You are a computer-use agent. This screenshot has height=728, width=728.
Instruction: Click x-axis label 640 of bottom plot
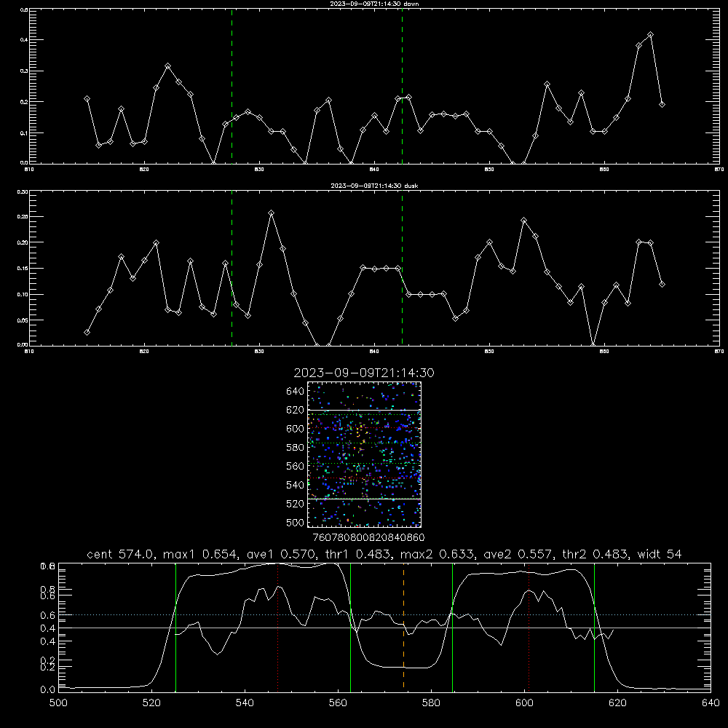coord(711,703)
